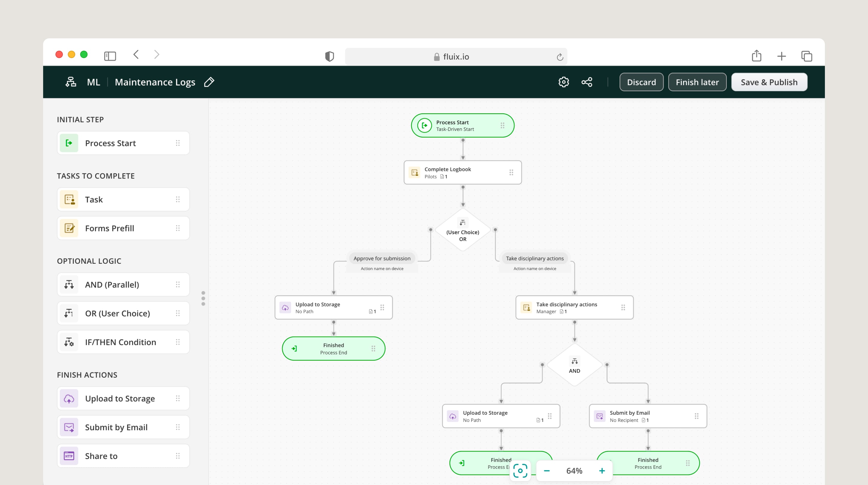Select the Forms Prefill icon in sidebar
This screenshot has height=485, width=868.
(x=69, y=228)
